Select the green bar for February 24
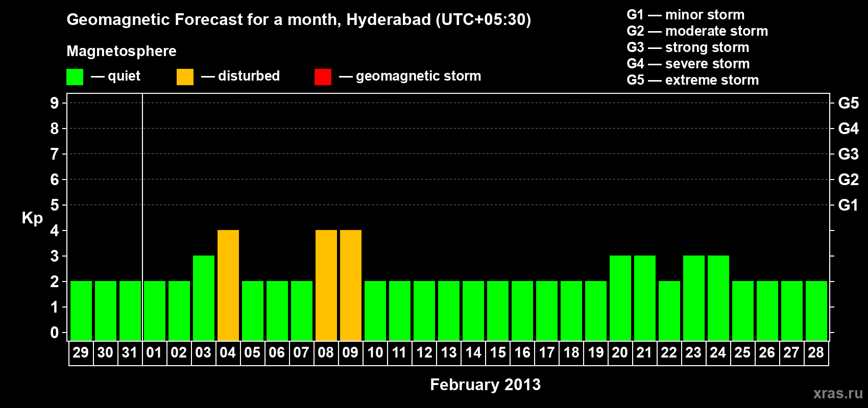The width and height of the screenshot is (868, 408). tap(718, 298)
